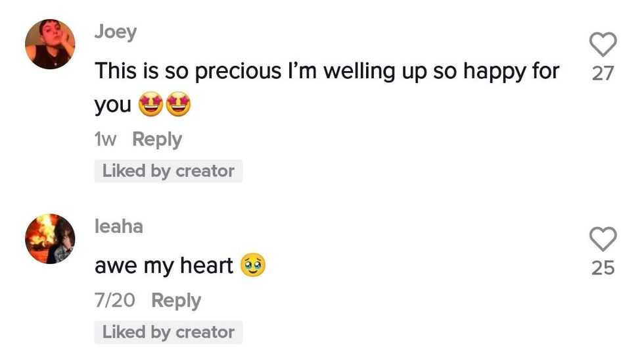The width and height of the screenshot is (644, 356).
Task: Click the comment text 'awe my heart'
Action: [x=164, y=266]
